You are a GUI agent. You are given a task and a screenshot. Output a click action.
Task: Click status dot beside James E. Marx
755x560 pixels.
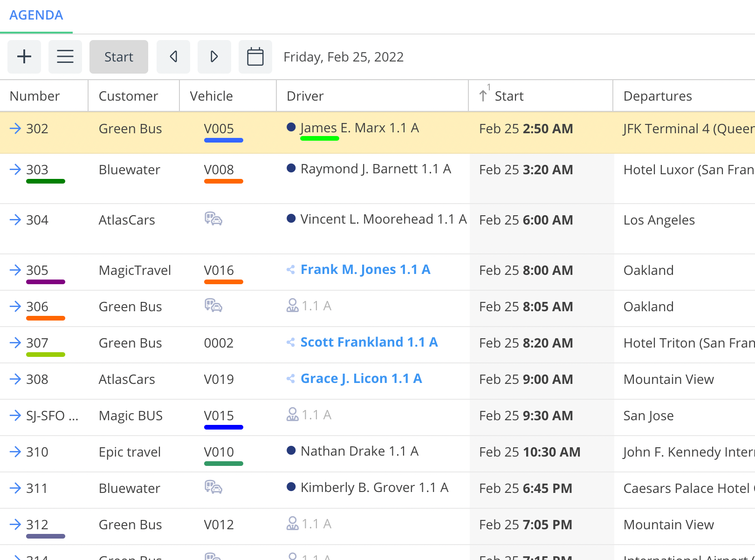point(291,127)
